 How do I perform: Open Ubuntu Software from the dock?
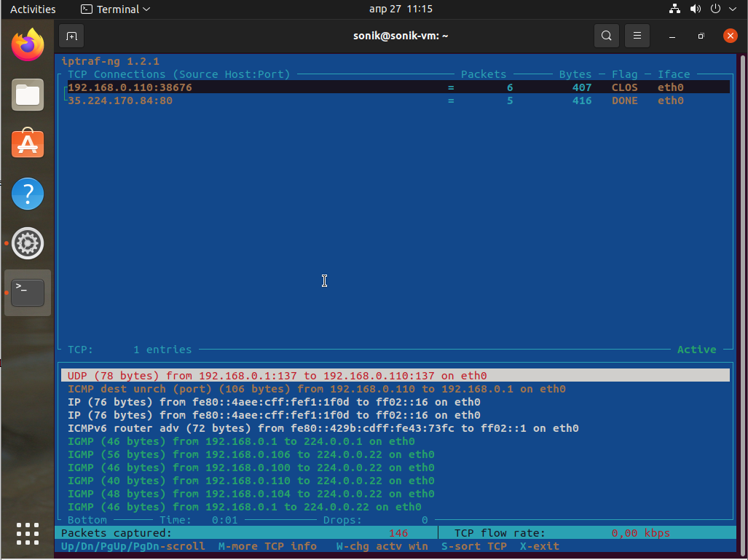(28, 144)
